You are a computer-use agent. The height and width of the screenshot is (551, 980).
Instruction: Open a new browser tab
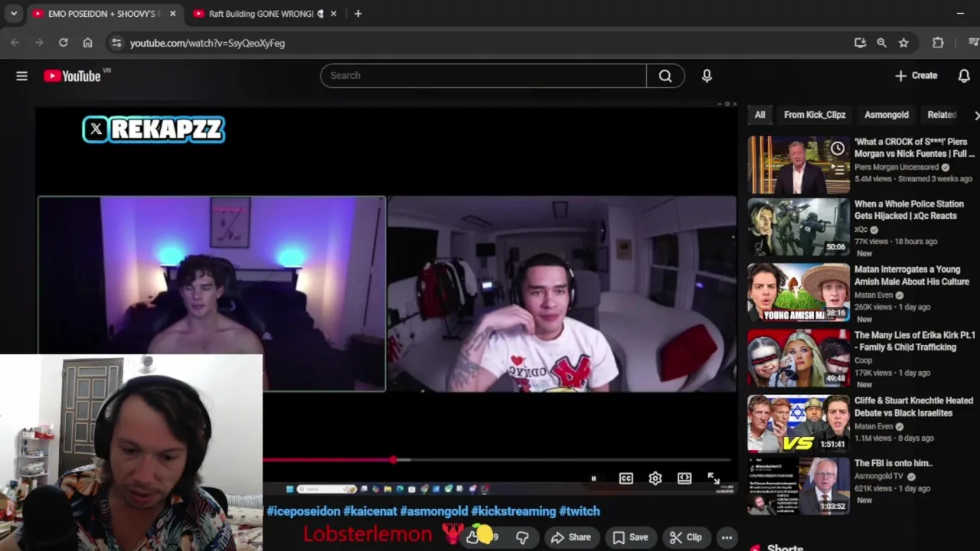(358, 14)
